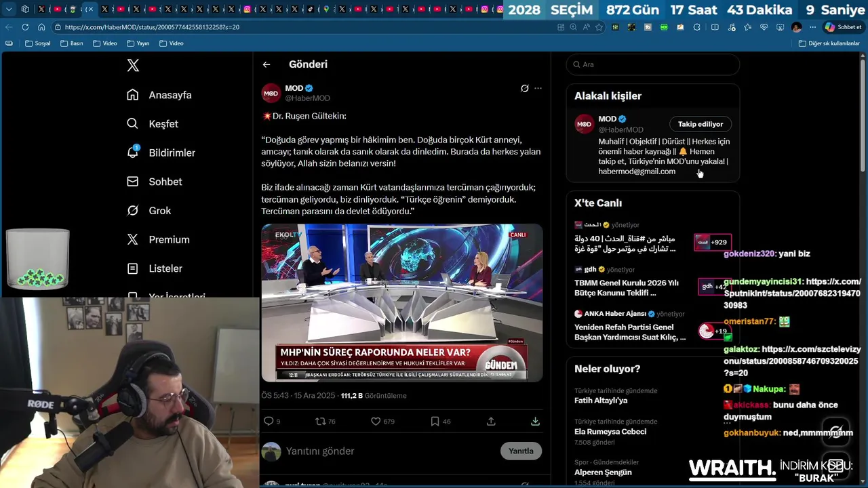Click the download icon under the post
This screenshot has height=488, width=868.
click(x=535, y=421)
